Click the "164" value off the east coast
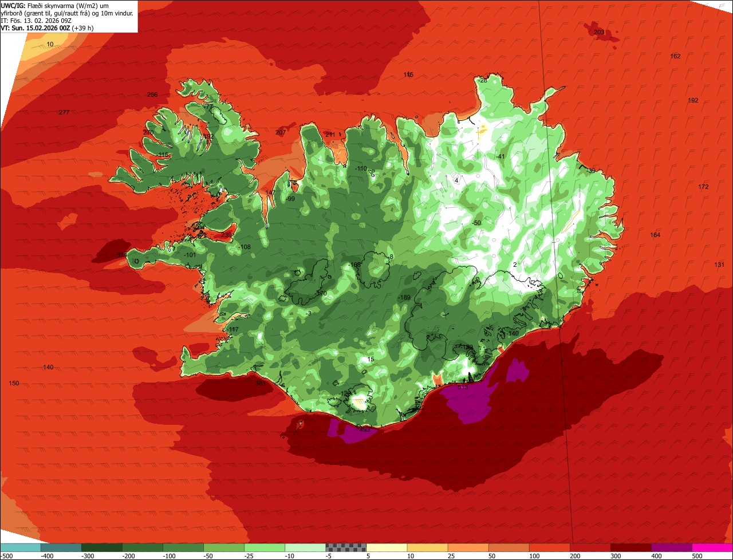 656,235
